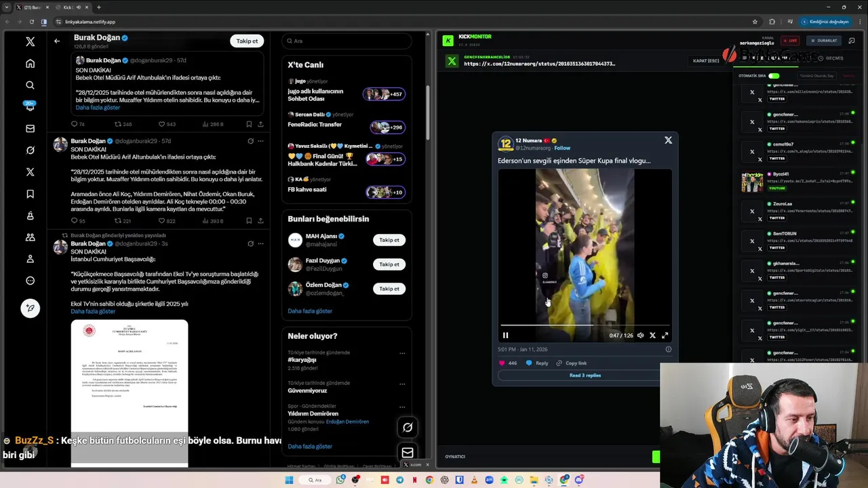
Task: Open the press release document image
Action: point(130,393)
